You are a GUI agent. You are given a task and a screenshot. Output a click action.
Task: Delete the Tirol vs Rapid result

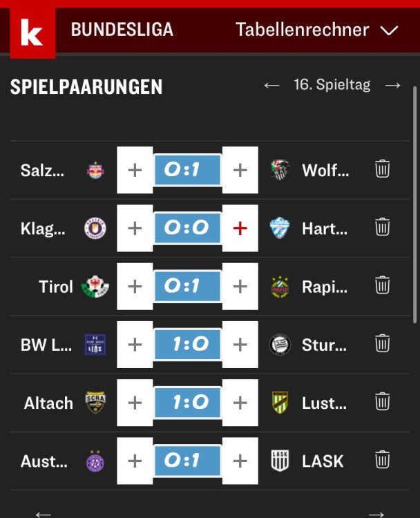tap(383, 285)
